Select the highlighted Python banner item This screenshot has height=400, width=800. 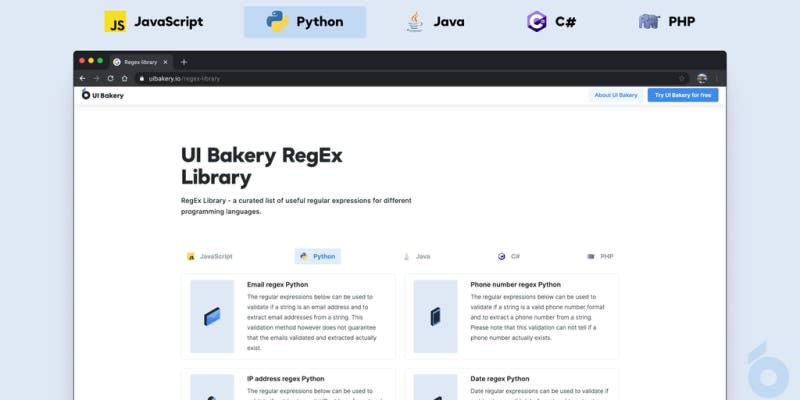[x=304, y=21]
